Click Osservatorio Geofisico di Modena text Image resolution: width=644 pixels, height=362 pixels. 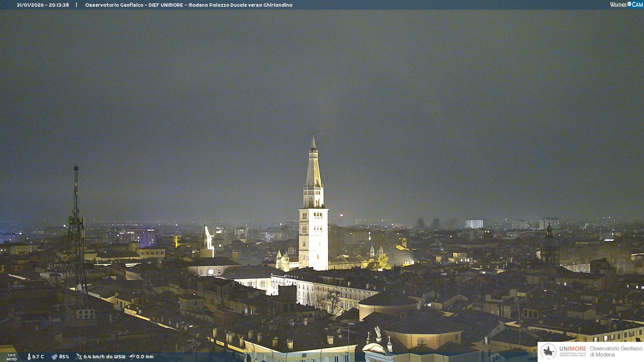click(616, 351)
